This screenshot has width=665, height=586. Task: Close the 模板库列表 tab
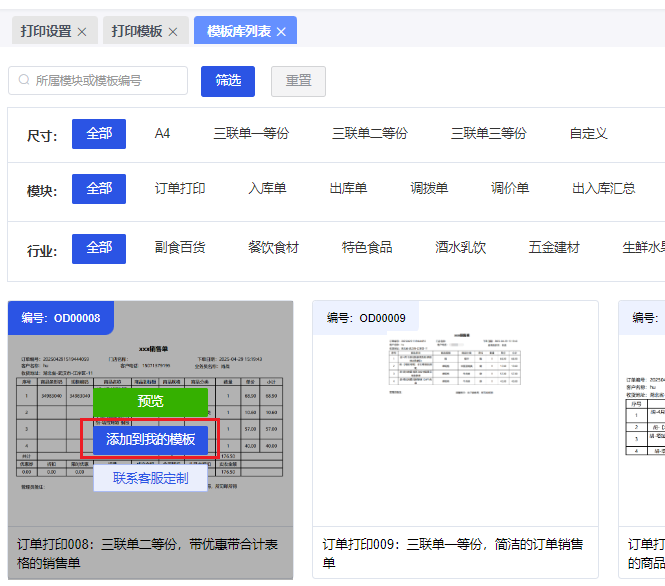281,32
